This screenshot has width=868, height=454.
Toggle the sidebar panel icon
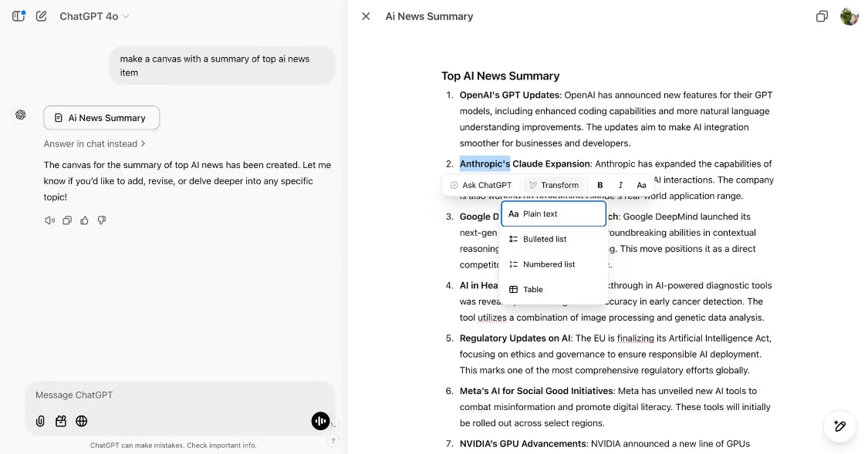[17, 15]
